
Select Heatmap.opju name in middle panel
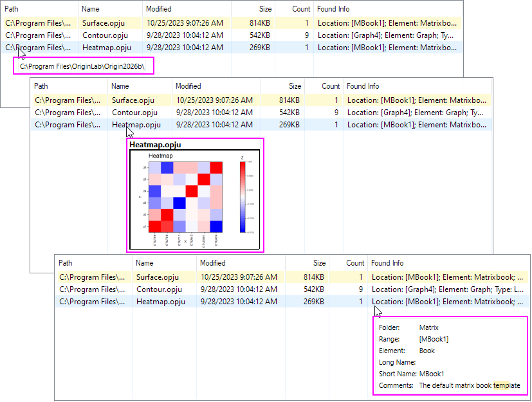[x=136, y=125]
